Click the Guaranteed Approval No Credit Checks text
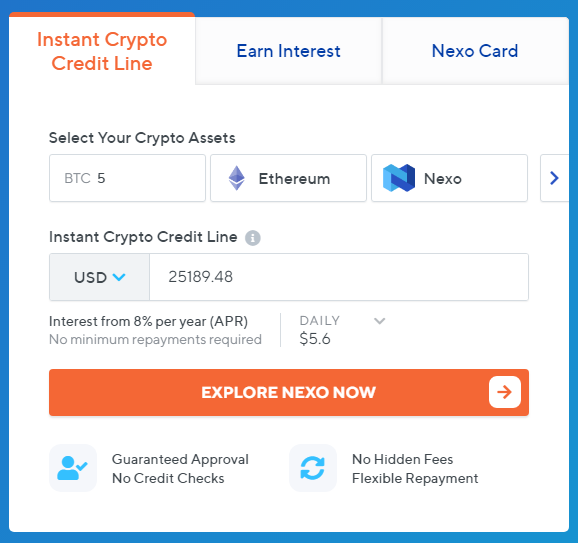Viewport: 578px width, 543px height. [x=180, y=469]
